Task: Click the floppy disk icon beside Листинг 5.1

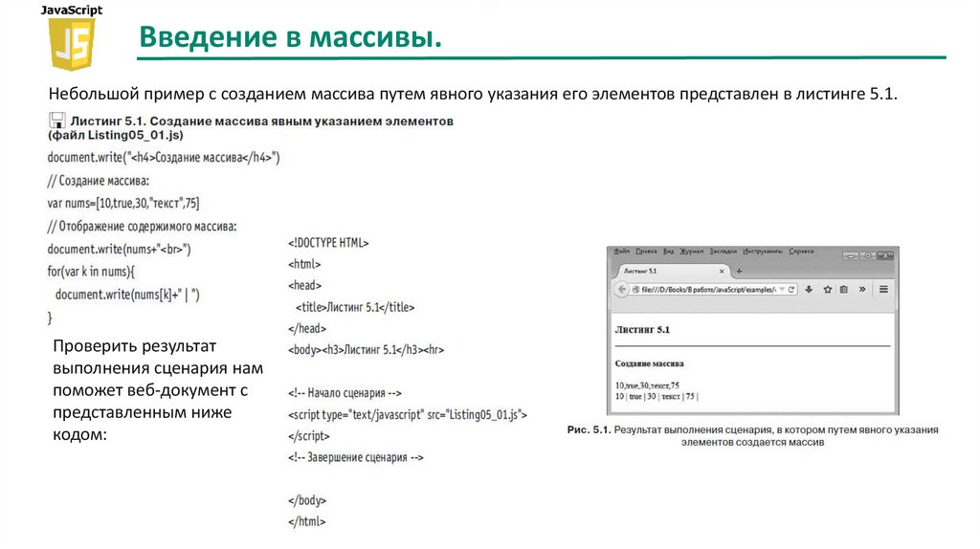Action: 56,120
